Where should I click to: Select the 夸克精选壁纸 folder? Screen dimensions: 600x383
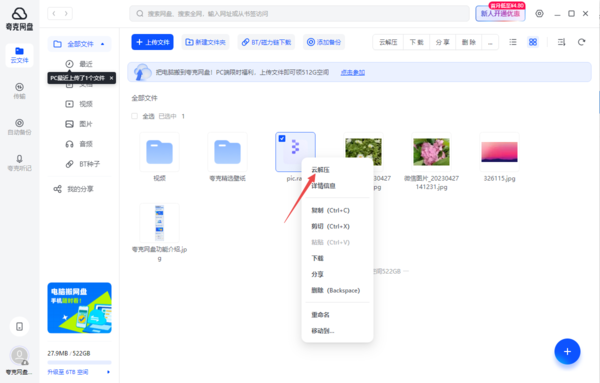pyautogui.click(x=228, y=152)
